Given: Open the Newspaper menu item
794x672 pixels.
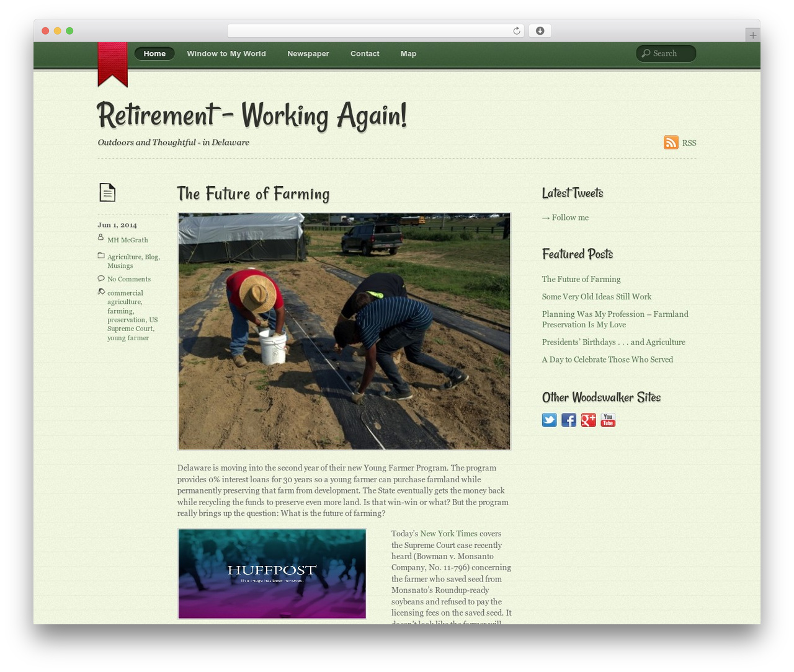Looking at the screenshot, I should [308, 53].
